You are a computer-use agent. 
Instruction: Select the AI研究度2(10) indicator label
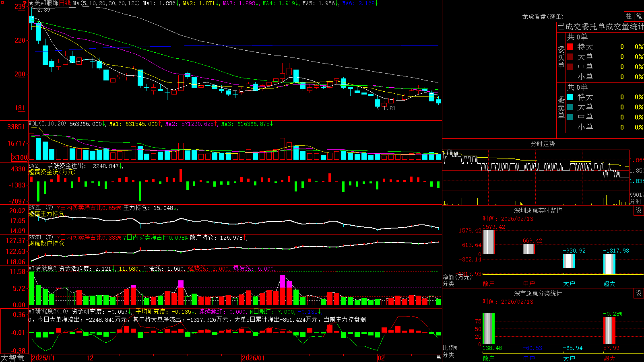[x=49, y=311]
